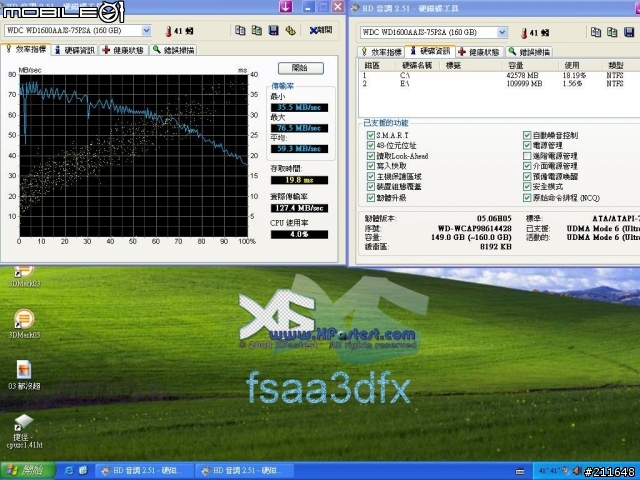Open the Windows 開始 Start menu
The height and width of the screenshot is (480, 640).
coord(28,471)
